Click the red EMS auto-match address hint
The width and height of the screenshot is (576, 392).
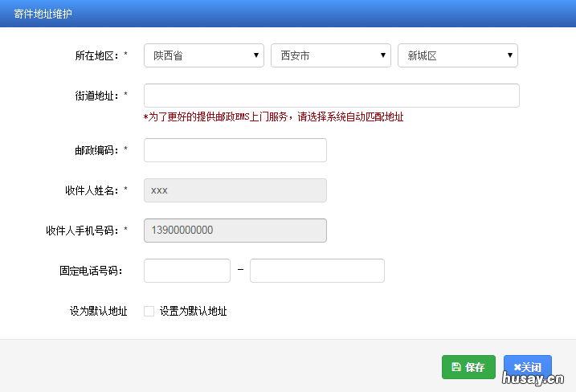273,117
